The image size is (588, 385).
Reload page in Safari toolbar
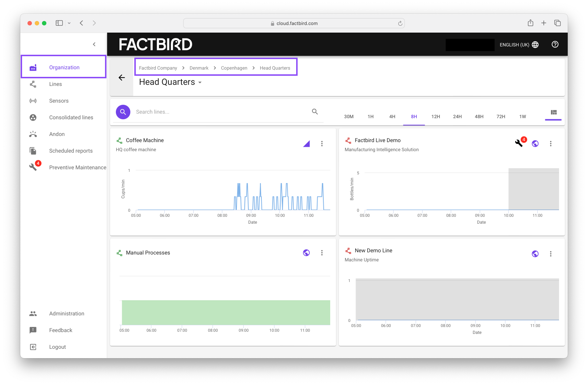pyautogui.click(x=400, y=23)
